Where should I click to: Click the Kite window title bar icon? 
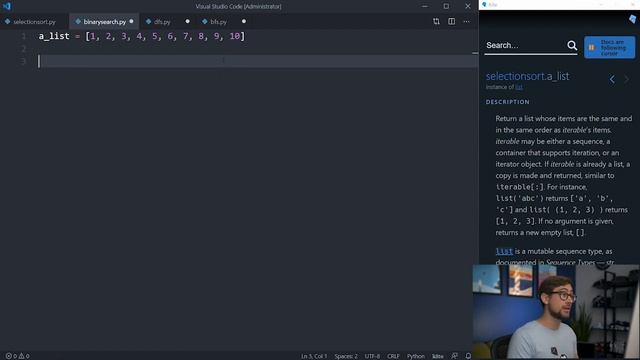[484, 4]
